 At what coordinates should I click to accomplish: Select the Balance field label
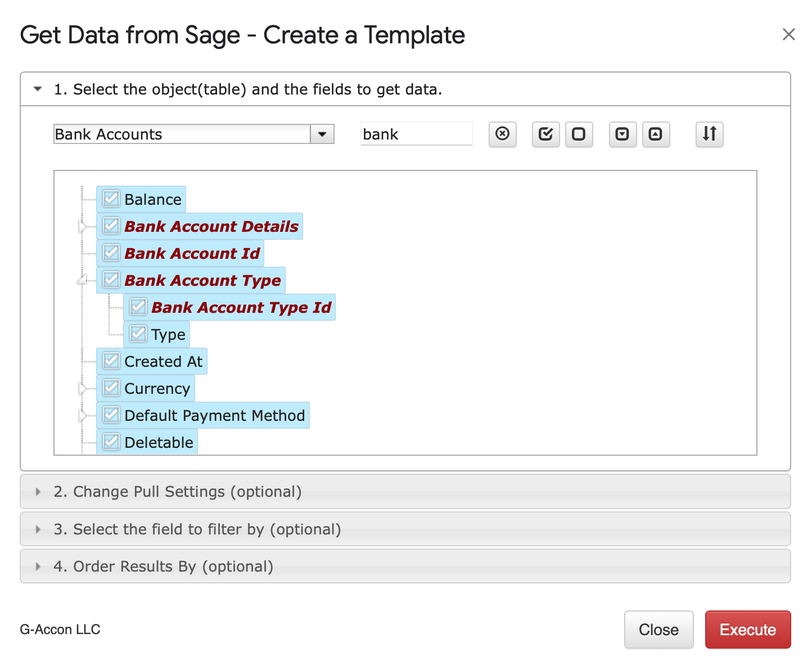pos(153,200)
